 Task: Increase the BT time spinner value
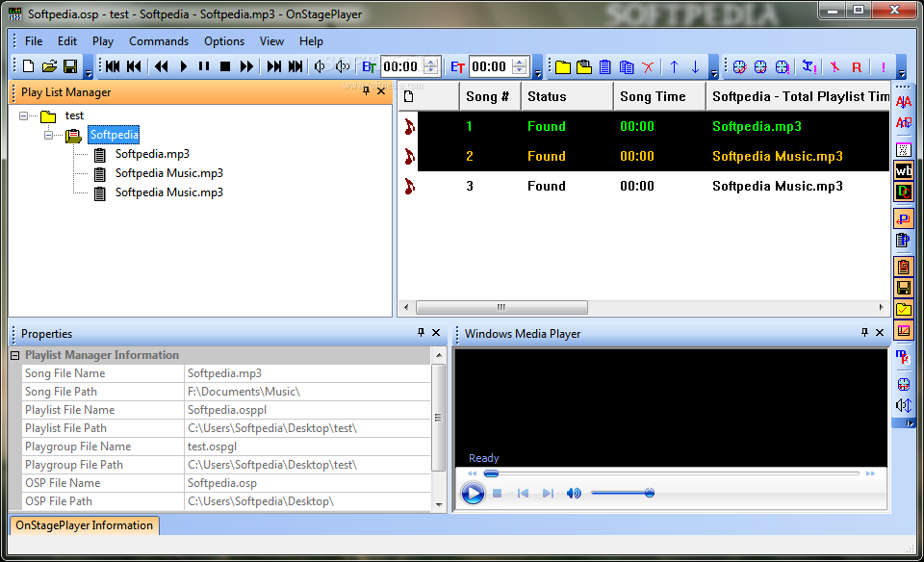(x=431, y=63)
